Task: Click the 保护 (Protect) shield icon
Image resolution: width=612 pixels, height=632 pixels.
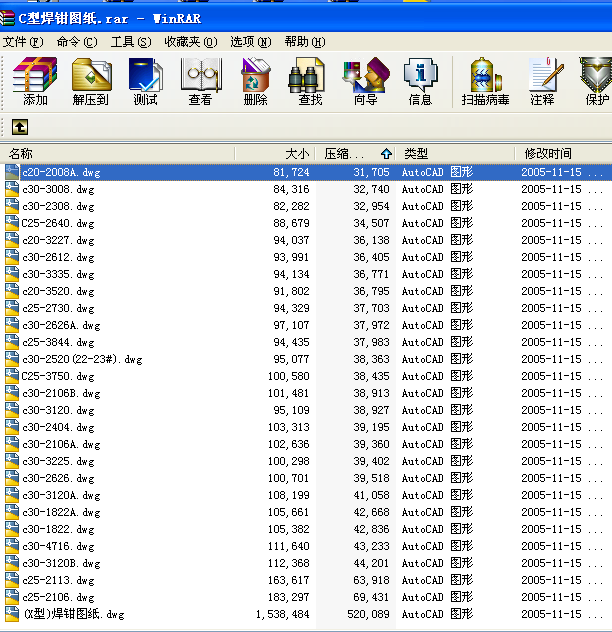Action: [x=596, y=75]
